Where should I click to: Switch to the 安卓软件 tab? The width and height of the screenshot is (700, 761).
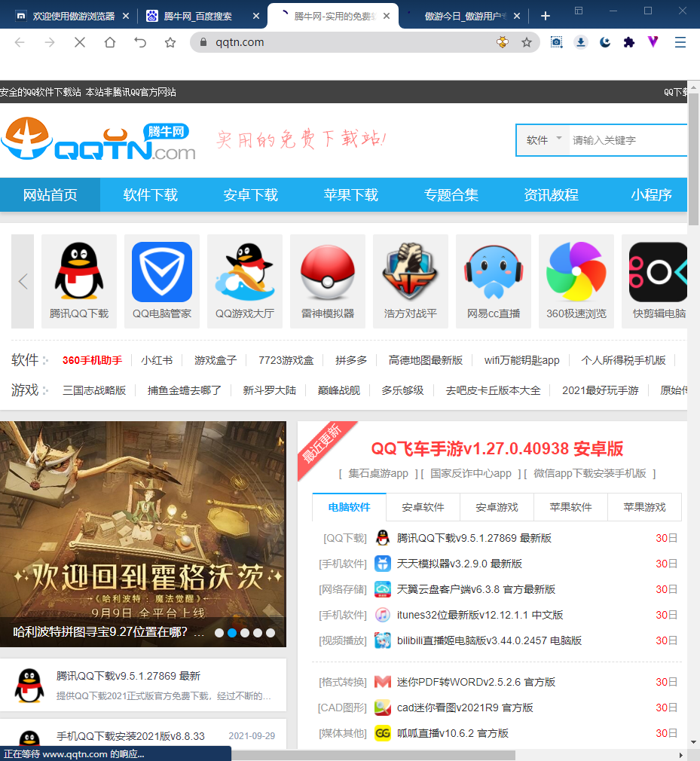pyautogui.click(x=423, y=507)
